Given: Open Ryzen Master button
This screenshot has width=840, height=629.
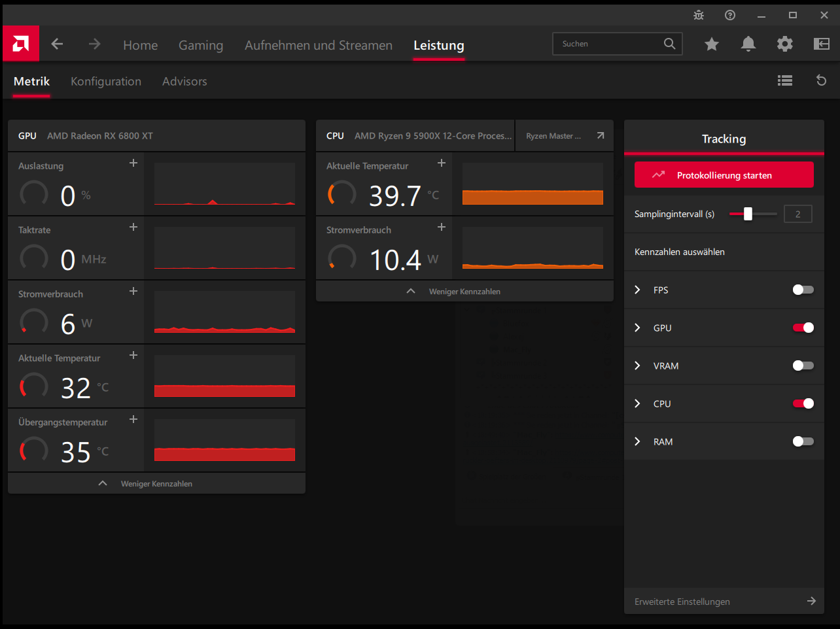Looking at the screenshot, I should 564,136.
